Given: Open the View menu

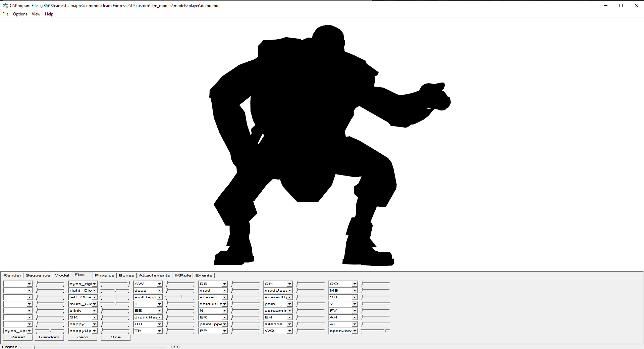Looking at the screenshot, I should (36, 14).
